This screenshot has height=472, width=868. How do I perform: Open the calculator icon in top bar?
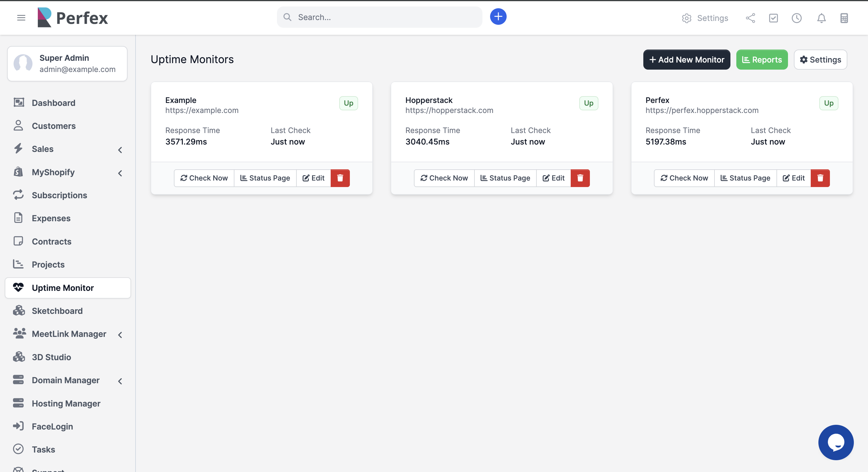coord(844,18)
